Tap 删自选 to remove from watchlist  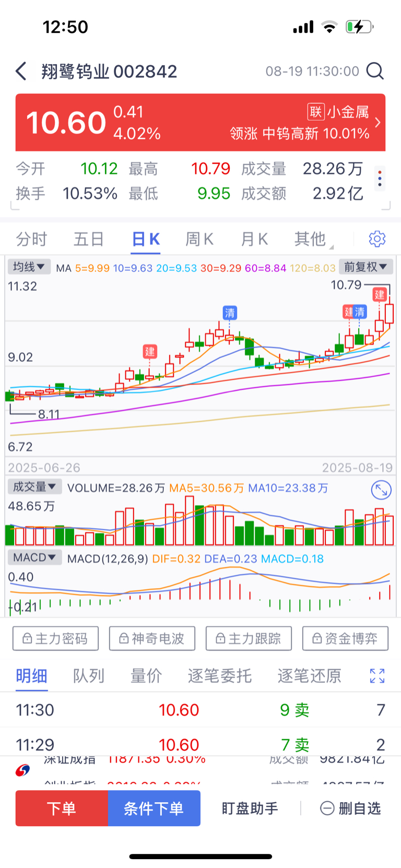pos(350,808)
